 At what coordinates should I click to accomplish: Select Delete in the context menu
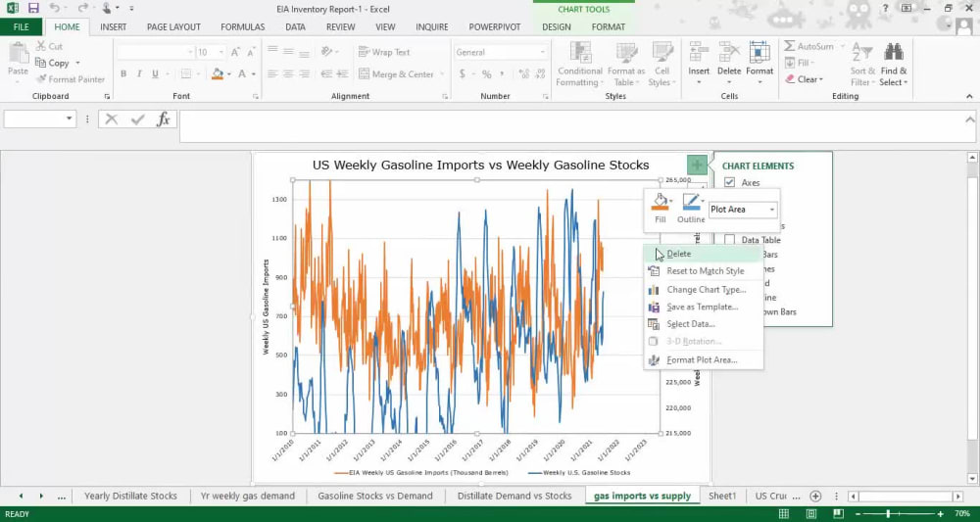703,254
